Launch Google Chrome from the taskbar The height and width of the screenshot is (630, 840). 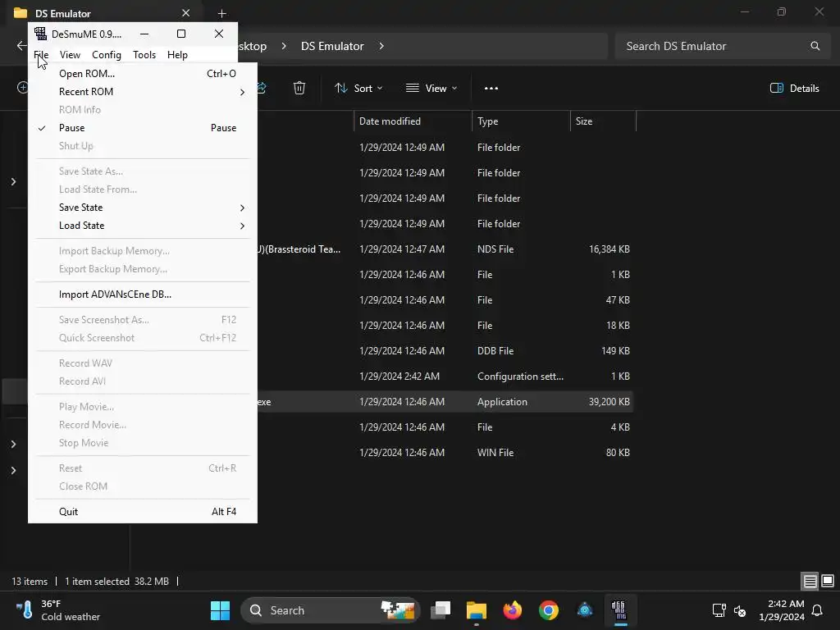549,610
